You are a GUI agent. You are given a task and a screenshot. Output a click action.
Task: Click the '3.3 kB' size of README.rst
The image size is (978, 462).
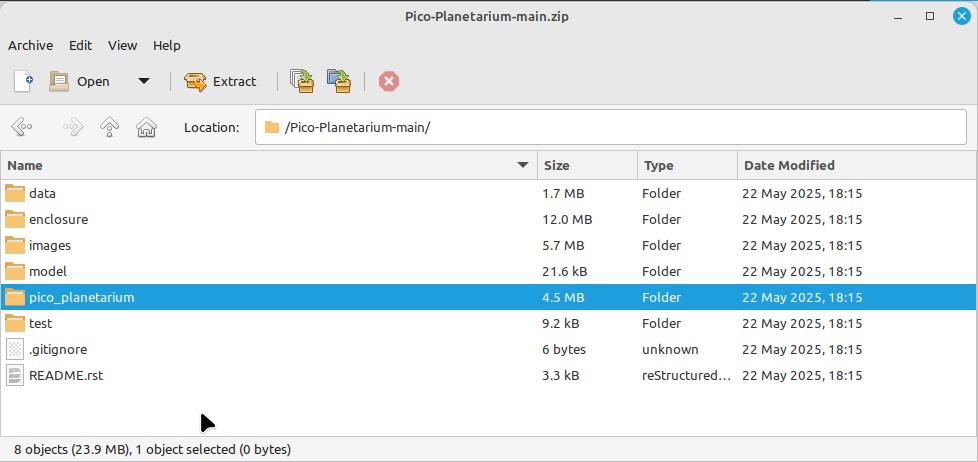pyautogui.click(x=561, y=375)
